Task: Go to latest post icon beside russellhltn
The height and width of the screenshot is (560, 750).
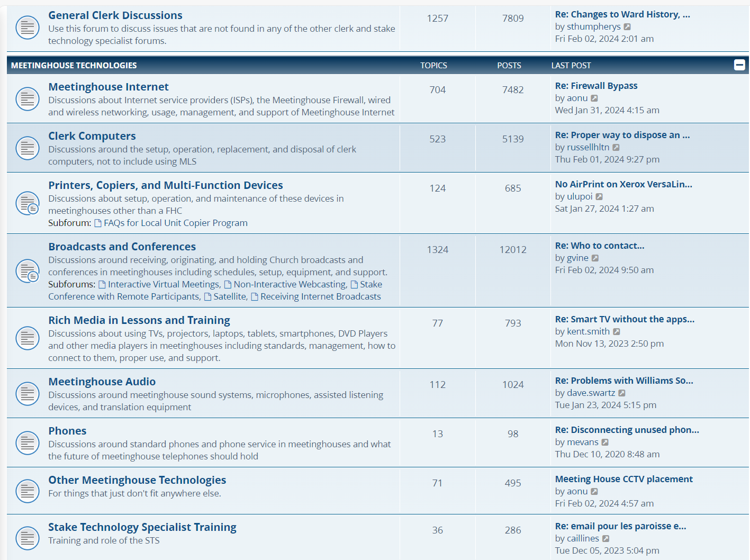Action: tap(616, 148)
